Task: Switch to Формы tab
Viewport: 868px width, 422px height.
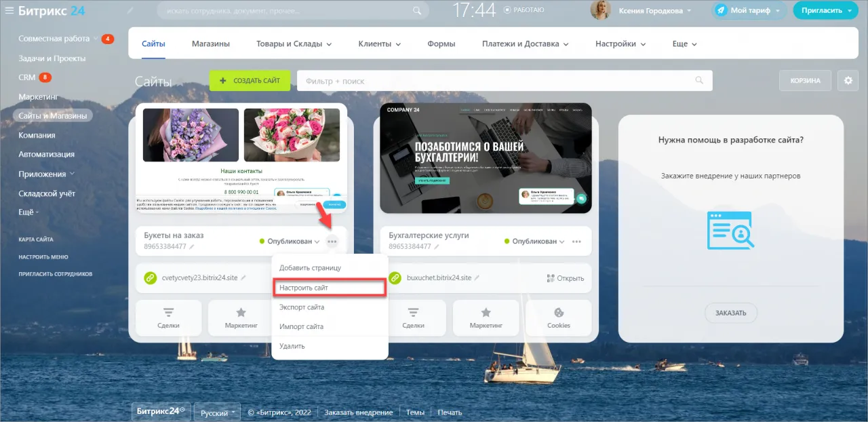Action: click(441, 44)
